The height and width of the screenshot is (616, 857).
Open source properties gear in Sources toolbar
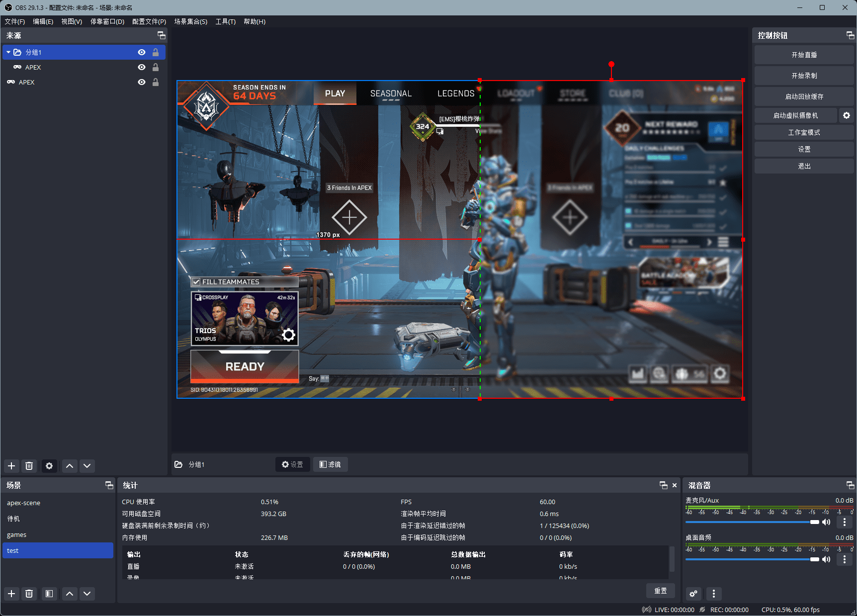click(49, 466)
